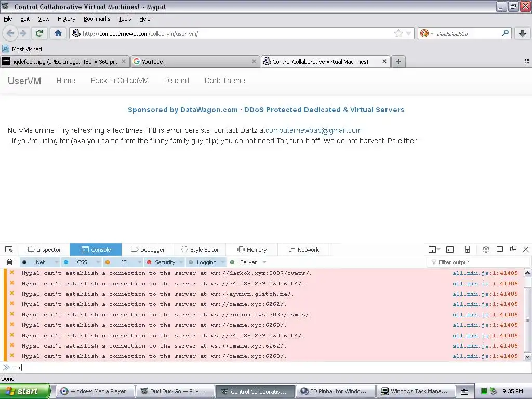
Task: Switch to the Debugger tab
Action: (x=148, y=250)
